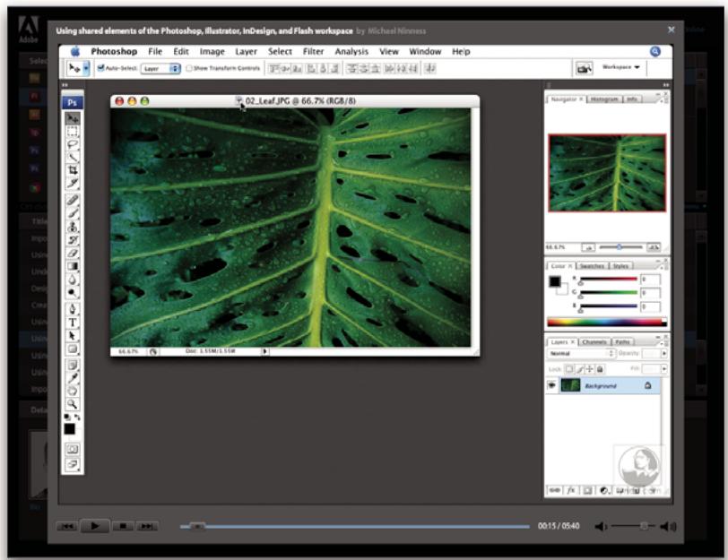Image resolution: width=728 pixels, height=560 pixels.
Task: Open the Auto-Select Layer dropdown
Action: [x=160, y=65]
